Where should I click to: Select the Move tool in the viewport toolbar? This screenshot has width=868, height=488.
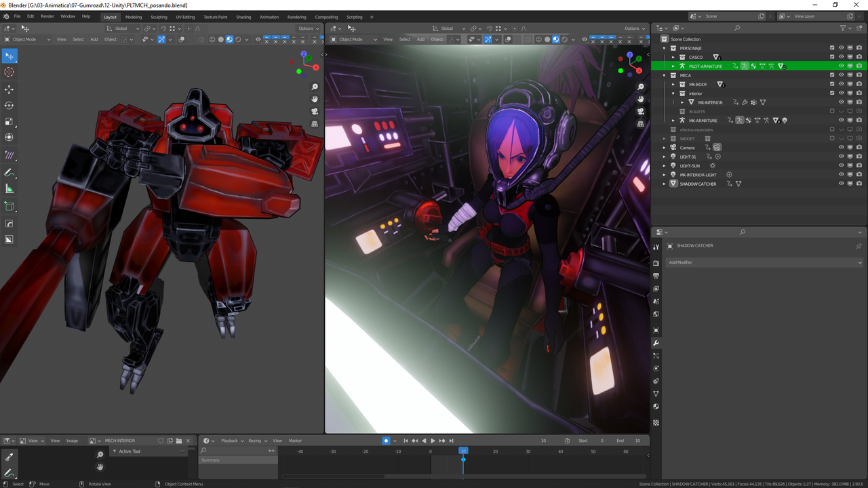[x=9, y=89]
